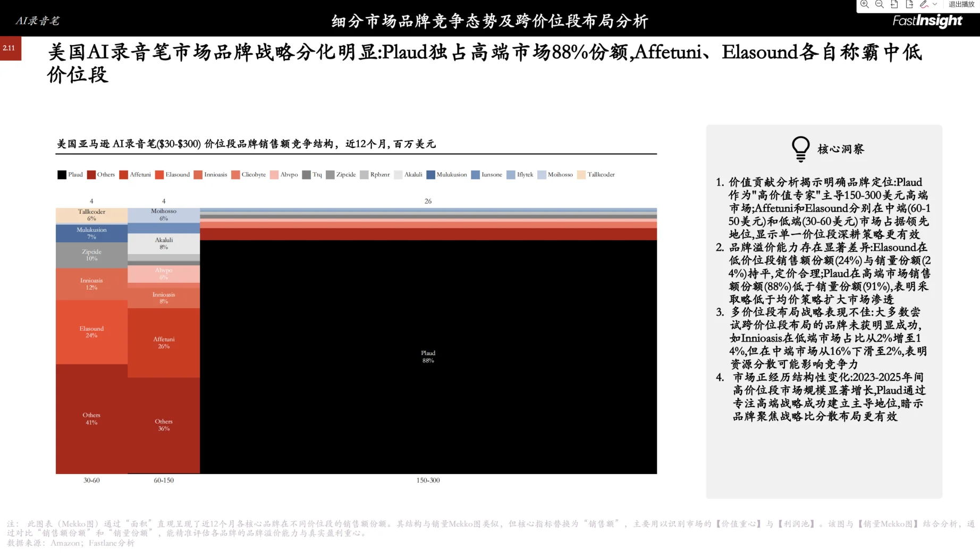Click the Iunsone legend swatch
Image resolution: width=980 pixels, height=558 pixels.
(476, 175)
